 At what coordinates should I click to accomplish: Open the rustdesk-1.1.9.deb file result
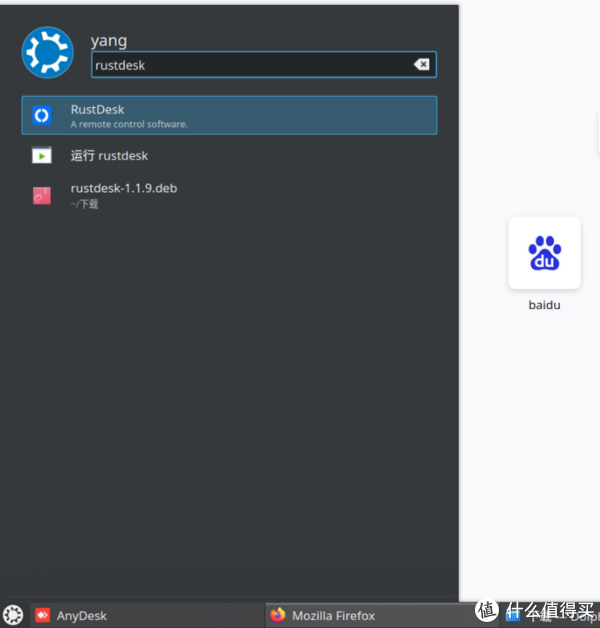(x=229, y=195)
